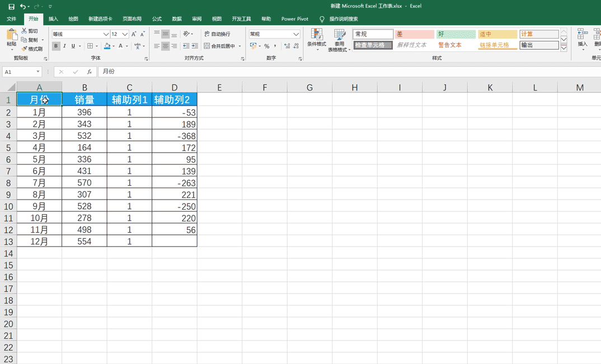Click the fill color bucket swatch
The image size is (601, 364).
(107, 46)
